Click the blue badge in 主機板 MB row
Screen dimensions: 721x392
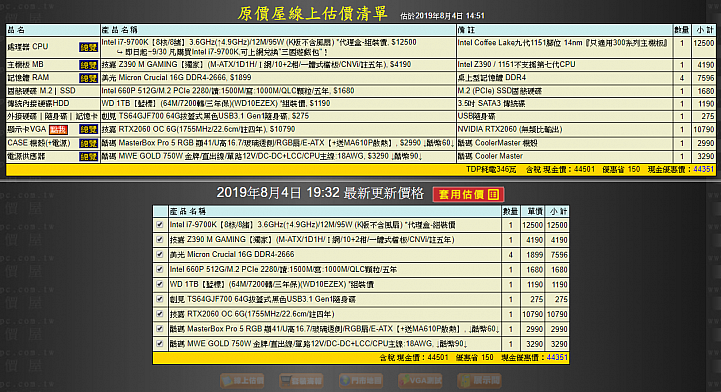click(88, 65)
